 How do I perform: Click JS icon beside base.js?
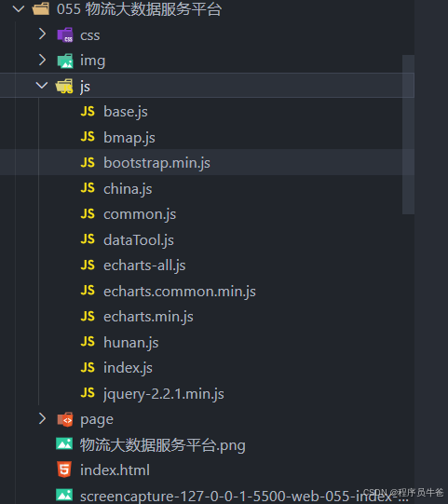tap(88, 111)
